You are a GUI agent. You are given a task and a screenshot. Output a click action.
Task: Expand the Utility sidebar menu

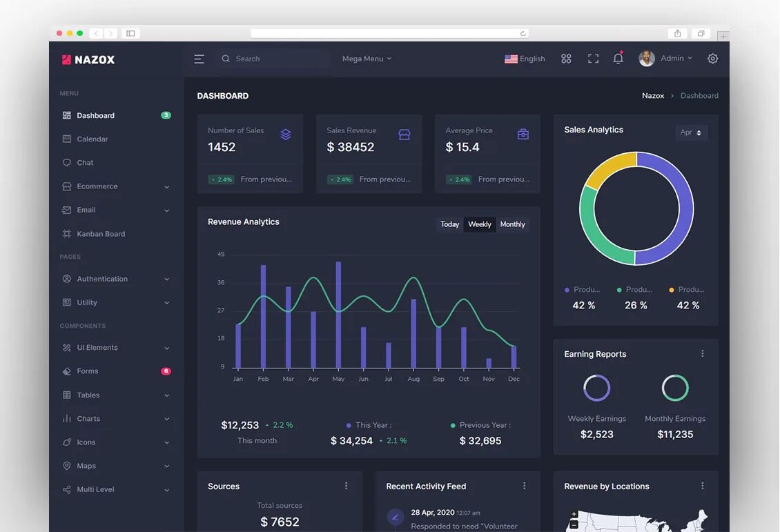coord(115,302)
